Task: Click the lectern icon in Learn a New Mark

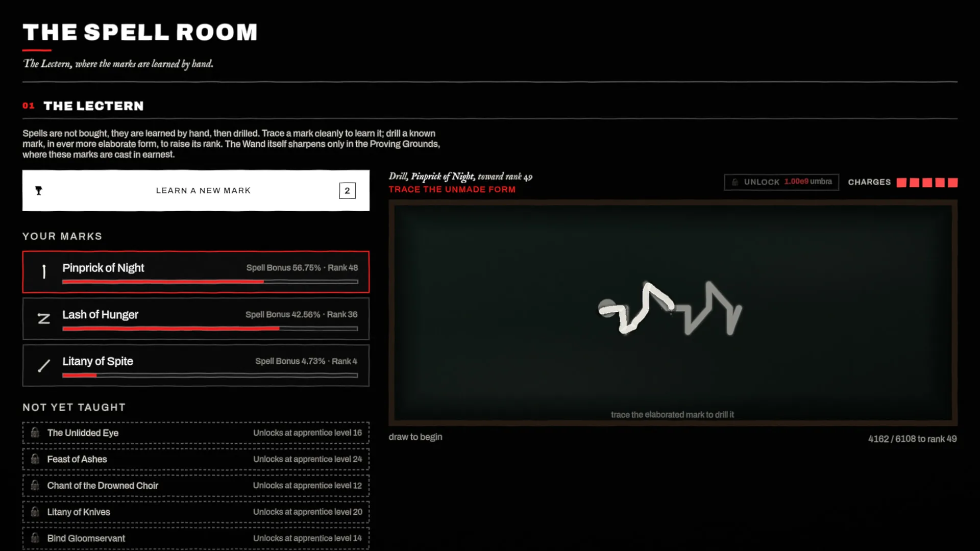Action: pyautogui.click(x=39, y=190)
